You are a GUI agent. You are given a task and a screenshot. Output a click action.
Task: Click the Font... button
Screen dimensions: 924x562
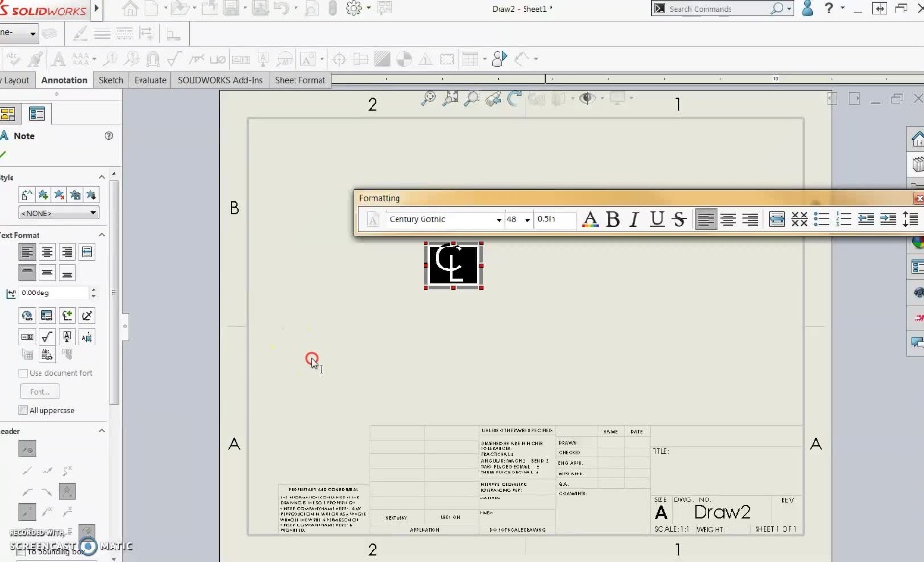tap(40, 391)
